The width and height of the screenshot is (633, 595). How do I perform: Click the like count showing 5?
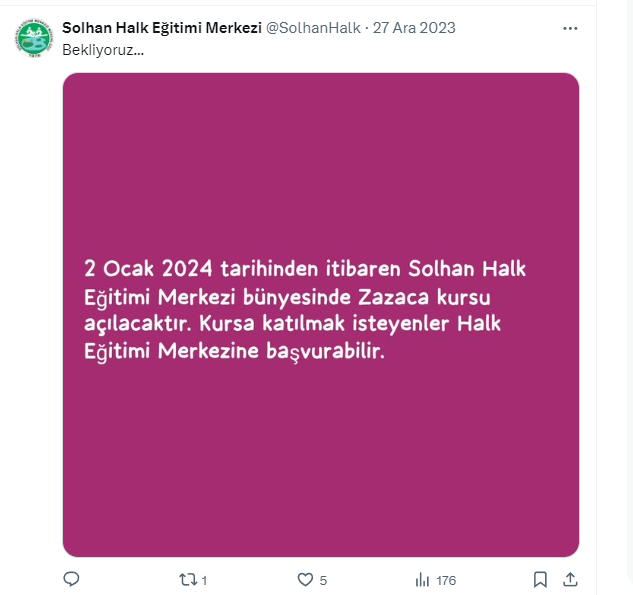tap(323, 581)
